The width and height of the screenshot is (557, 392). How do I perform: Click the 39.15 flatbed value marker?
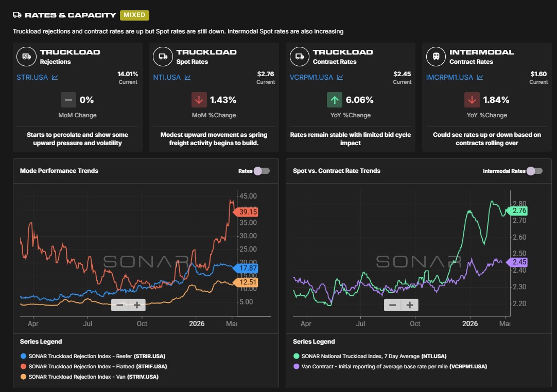[x=246, y=212]
